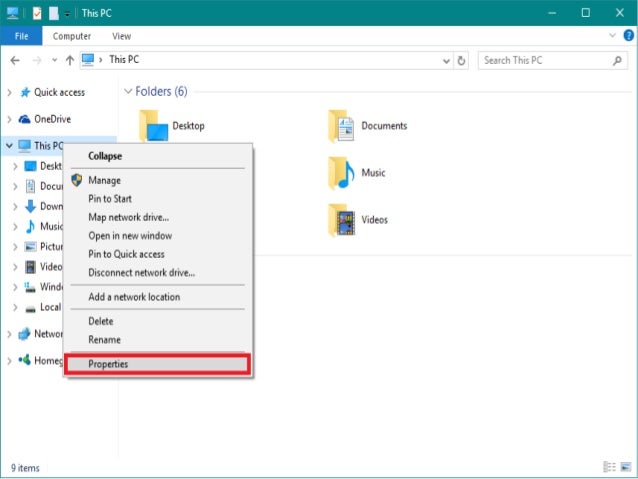Expand the Desktop node in tree

coord(15,166)
